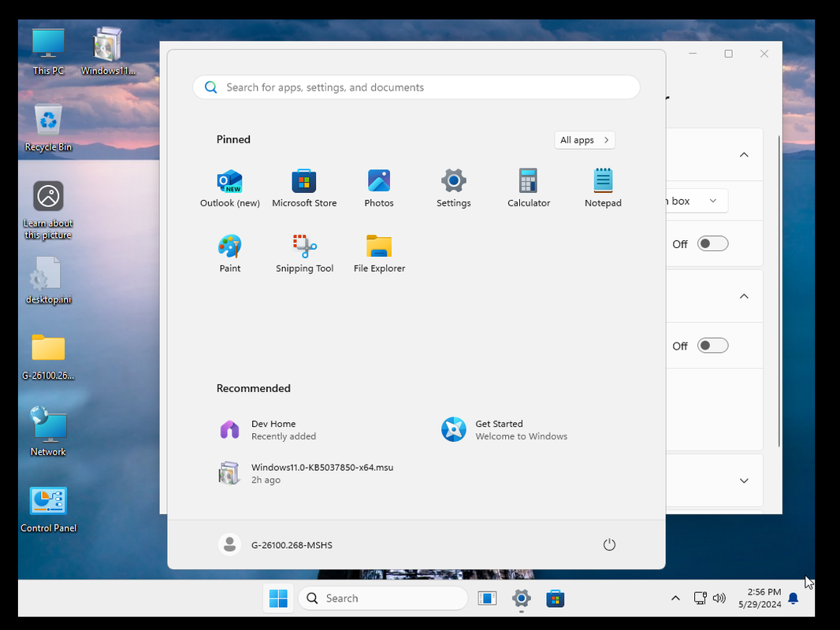
Task: Open the Windows11.0-KB5037850-x64.msu recommended file
Action: [307, 473]
